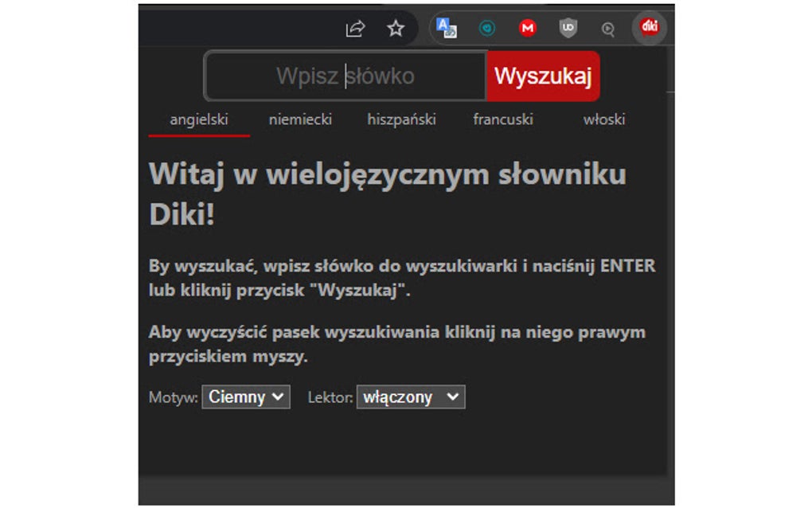
Task: Open the uBlock Origin shield icon
Action: [x=568, y=28]
